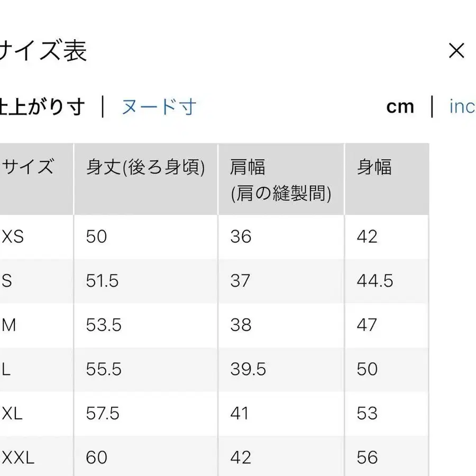Select the S size row label
The width and height of the screenshot is (476, 476).
click(8, 281)
